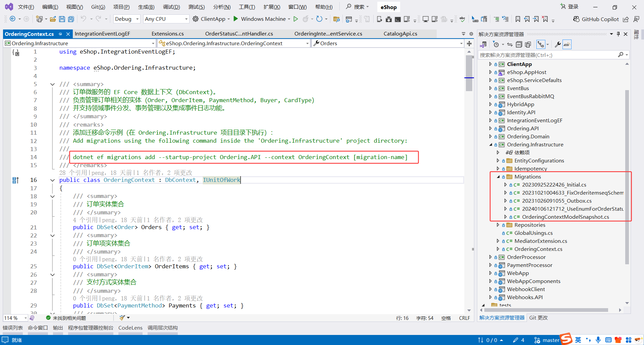644x345 pixels.
Task: Toggle Show All Files in Solution Explorer
Action: (528, 45)
